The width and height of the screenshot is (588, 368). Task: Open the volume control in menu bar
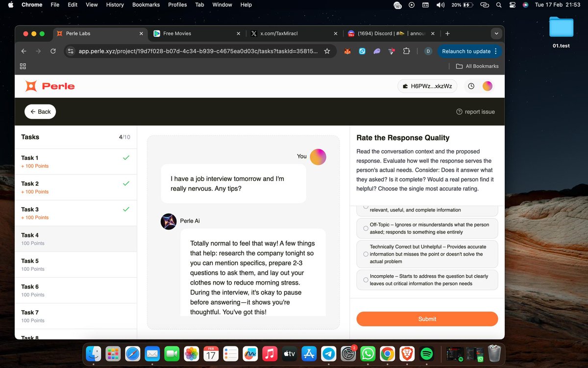tap(441, 4)
